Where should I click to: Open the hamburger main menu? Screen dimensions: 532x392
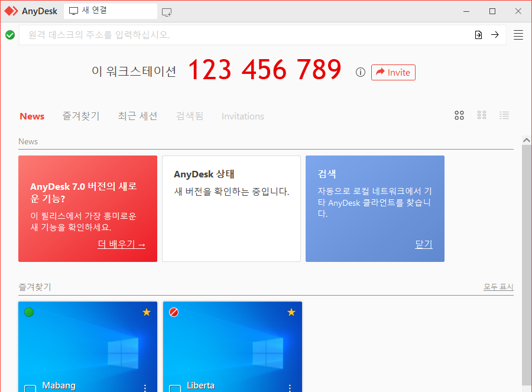coord(518,35)
